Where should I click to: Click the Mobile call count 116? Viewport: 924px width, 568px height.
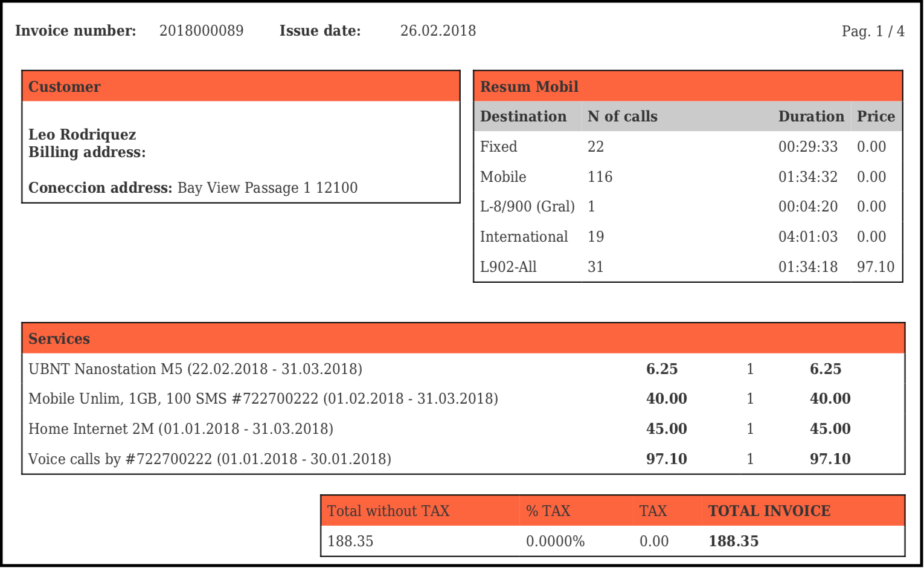[600, 177]
